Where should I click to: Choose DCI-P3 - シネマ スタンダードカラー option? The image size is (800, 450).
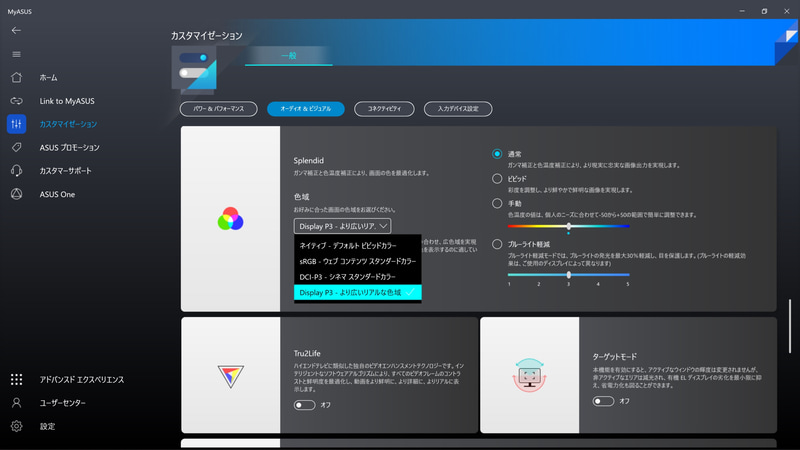pos(358,277)
